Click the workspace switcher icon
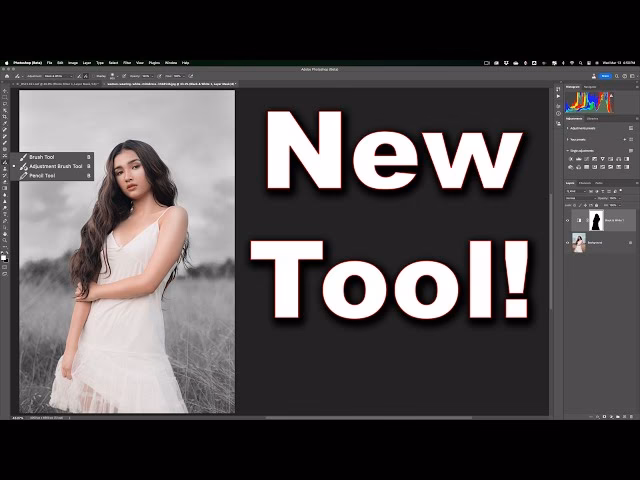640x480 pixels. pyautogui.click(x=632, y=76)
